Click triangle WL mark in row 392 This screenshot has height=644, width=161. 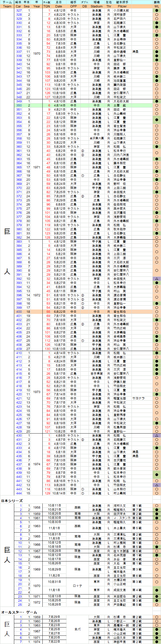pos(157,279)
